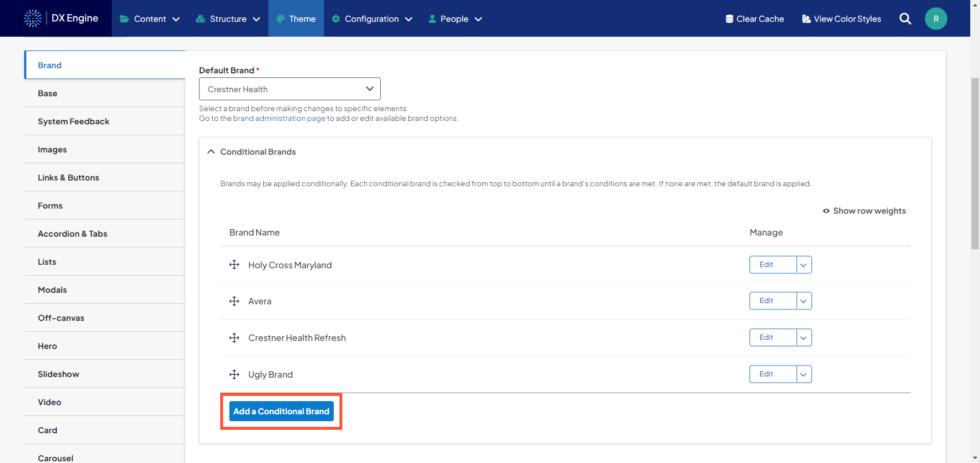Click the Brand Name column header
Image resolution: width=980 pixels, height=463 pixels.
[x=255, y=233]
